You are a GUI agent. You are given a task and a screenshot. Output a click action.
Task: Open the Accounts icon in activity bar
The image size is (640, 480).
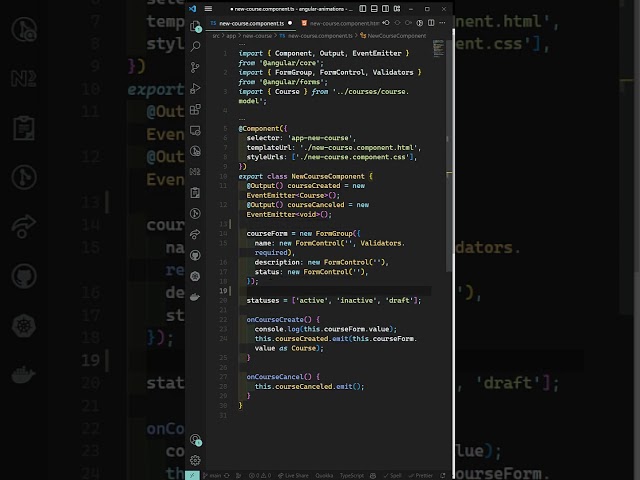[196, 440]
